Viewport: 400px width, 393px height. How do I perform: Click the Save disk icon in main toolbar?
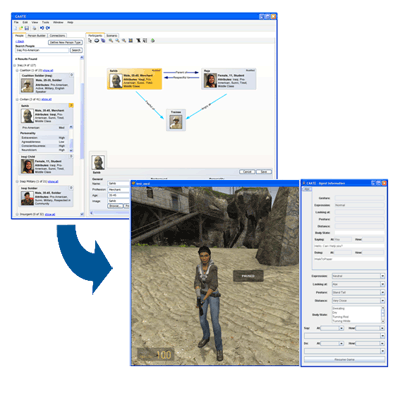(x=26, y=28)
